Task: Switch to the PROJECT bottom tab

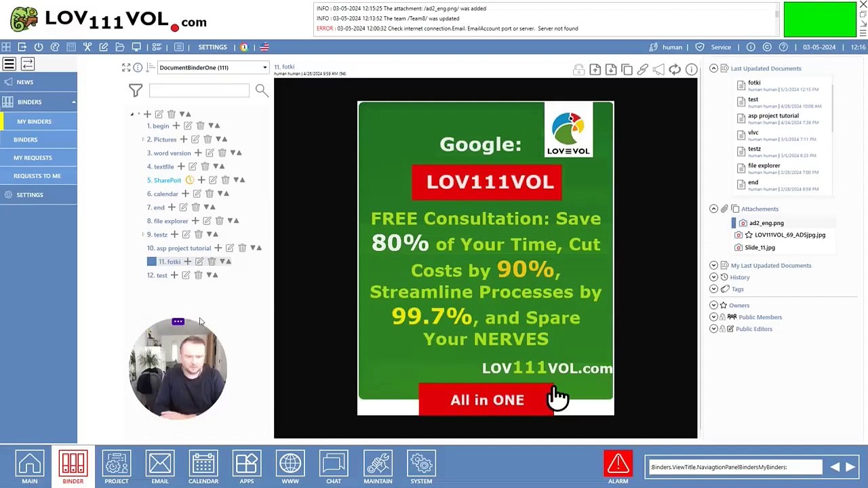Action: click(x=117, y=468)
